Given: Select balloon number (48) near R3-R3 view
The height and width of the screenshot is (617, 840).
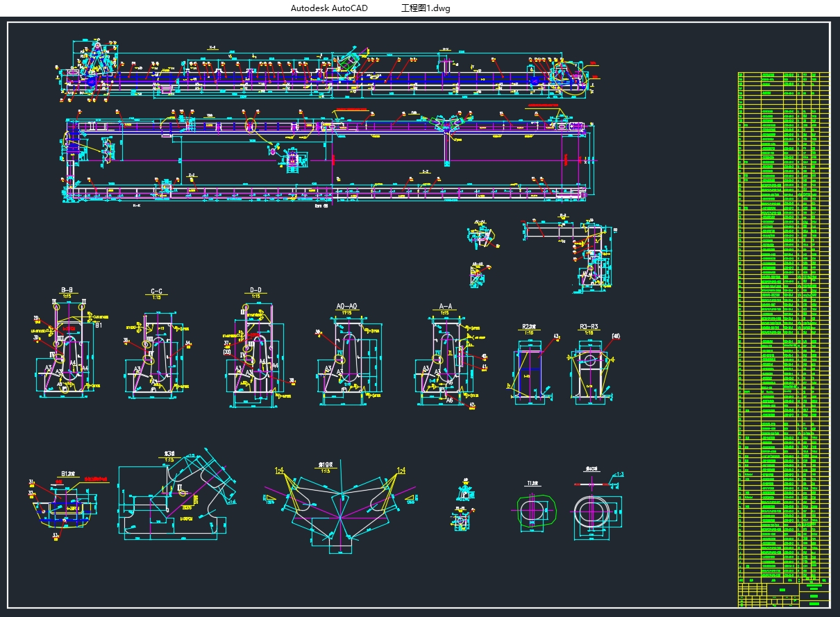Looking at the screenshot, I should point(615,337).
